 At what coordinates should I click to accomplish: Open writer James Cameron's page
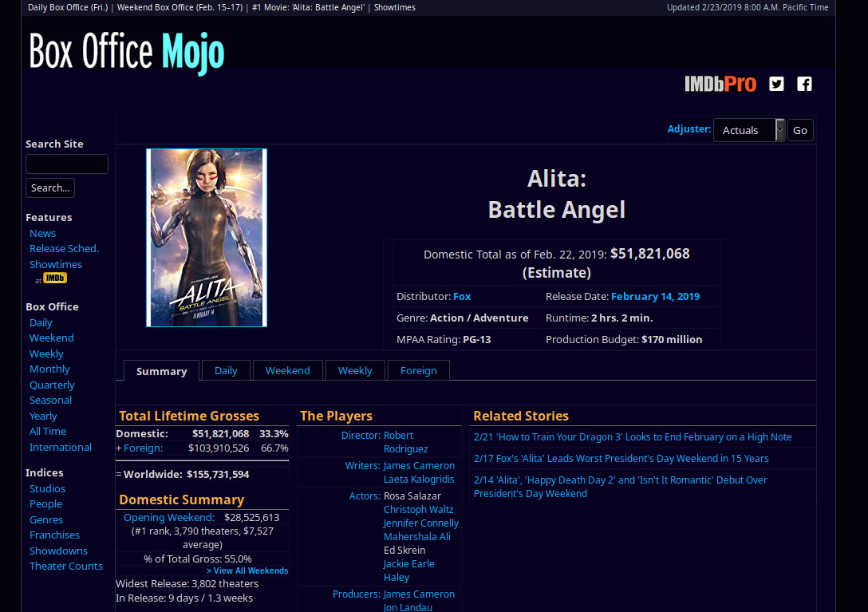click(419, 466)
